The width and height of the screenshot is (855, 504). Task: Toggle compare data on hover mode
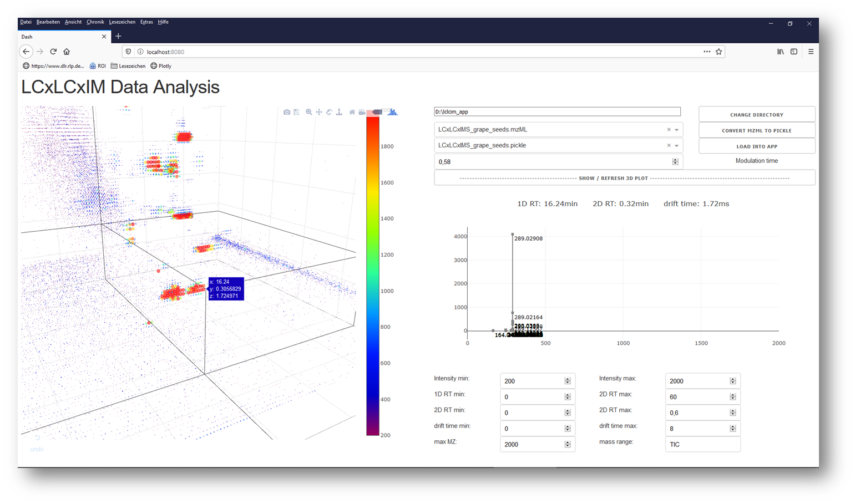pyautogui.click(x=393, y=112)
